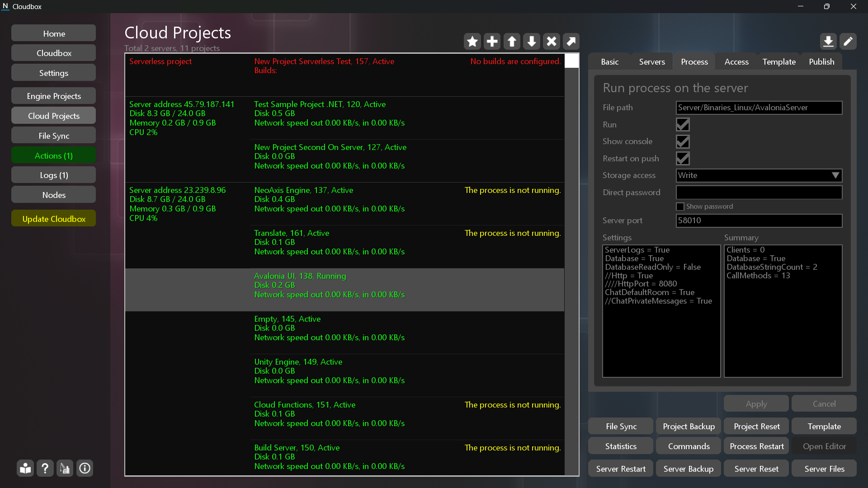Click the X delete project icon
The width and height of the screenshot is (868, 488).
click(552, 42)
